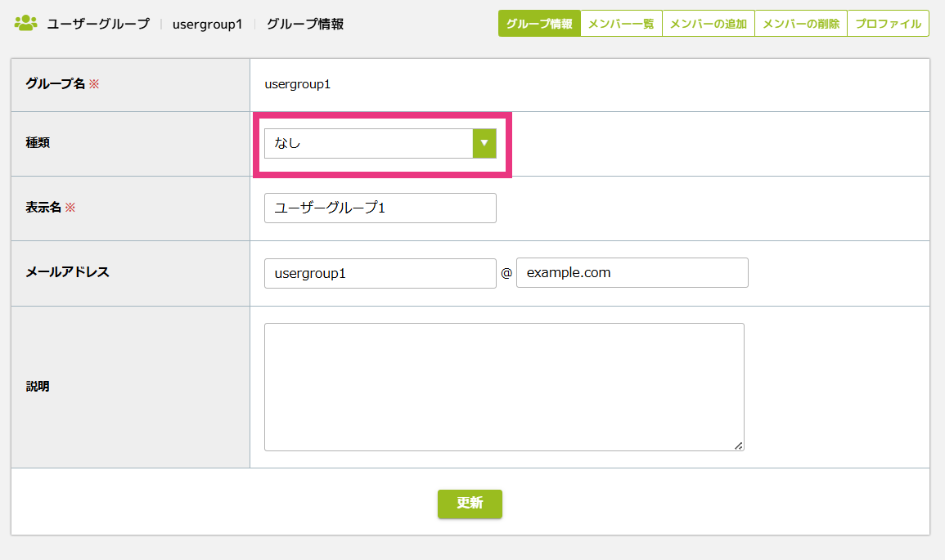Click the example.com domain field
This screenshot has width=945, height=560.
[x=632, y=273]
